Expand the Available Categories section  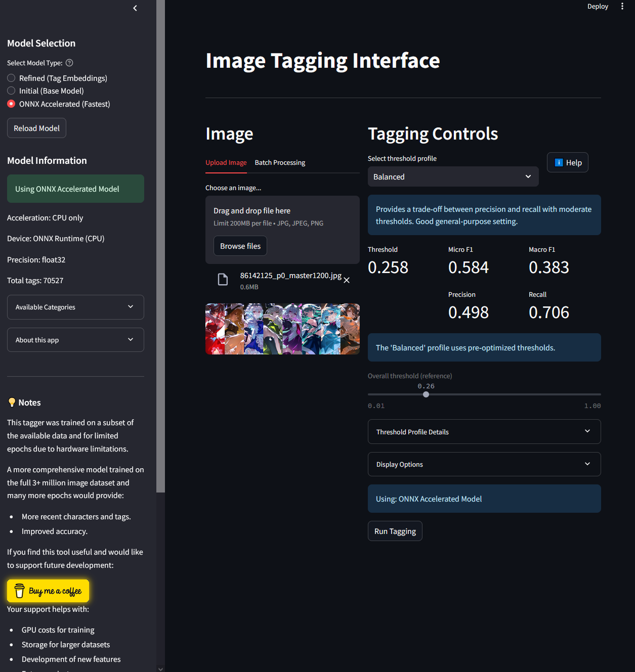tap(75, 307)
